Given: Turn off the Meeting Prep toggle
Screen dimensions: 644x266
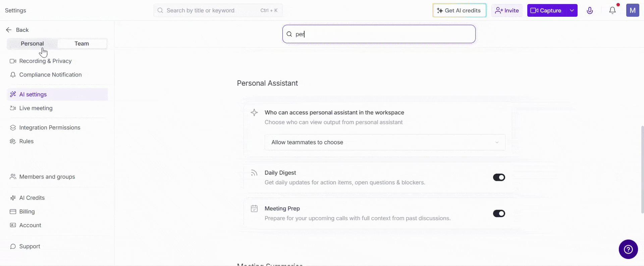Looking at the screenshot, I should pos(499,213).
